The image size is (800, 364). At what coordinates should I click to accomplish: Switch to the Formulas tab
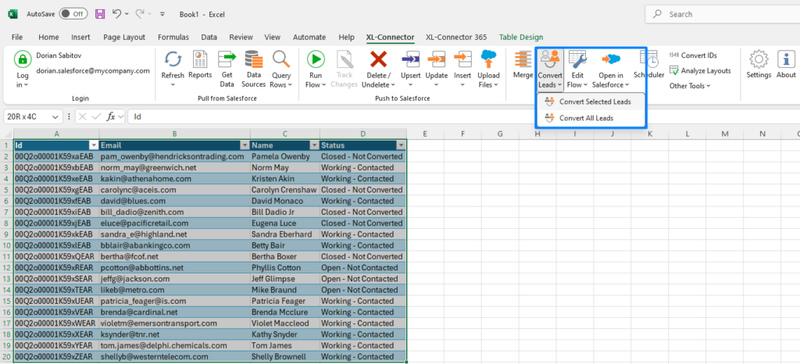coord(173,37)
